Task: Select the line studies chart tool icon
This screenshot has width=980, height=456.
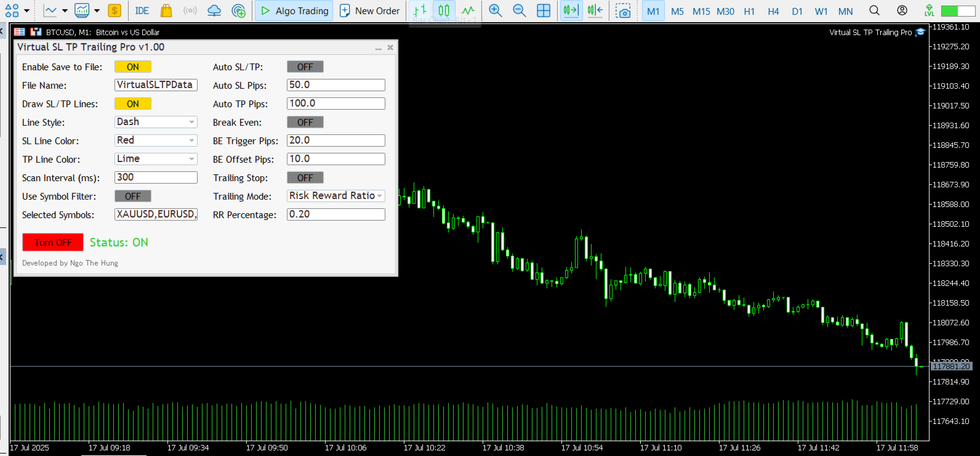Action: [50, 10]
